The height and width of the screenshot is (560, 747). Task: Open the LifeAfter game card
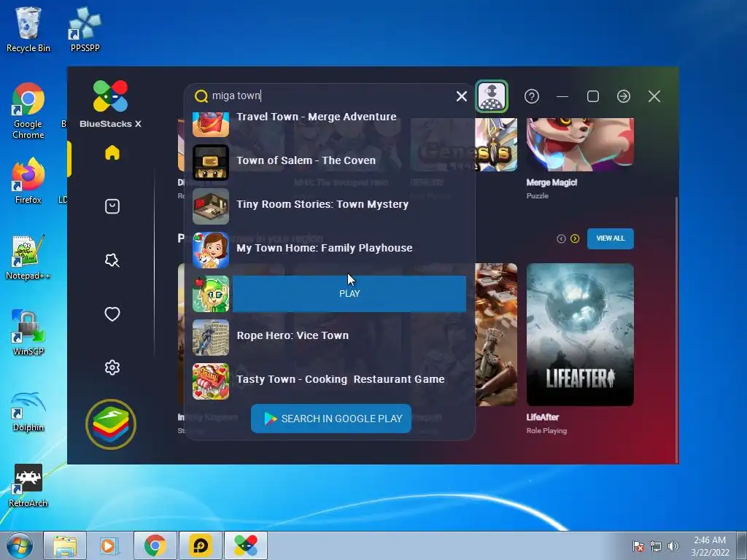pos(580,335)
